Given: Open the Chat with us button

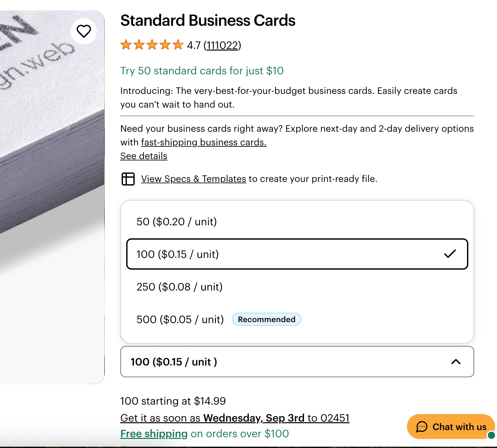Looking at the screenshot, I should 451,427.
